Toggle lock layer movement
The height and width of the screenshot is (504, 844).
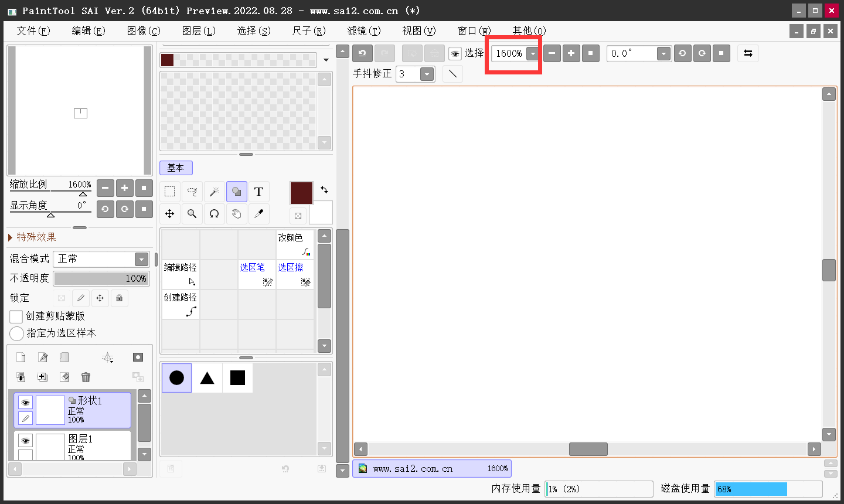pyautogui.click(x=100, y=298)
